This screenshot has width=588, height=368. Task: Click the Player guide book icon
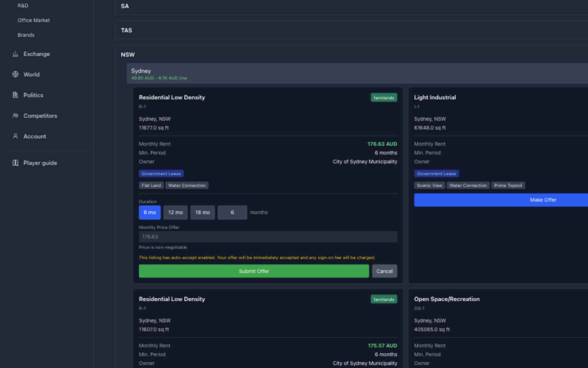15,163
